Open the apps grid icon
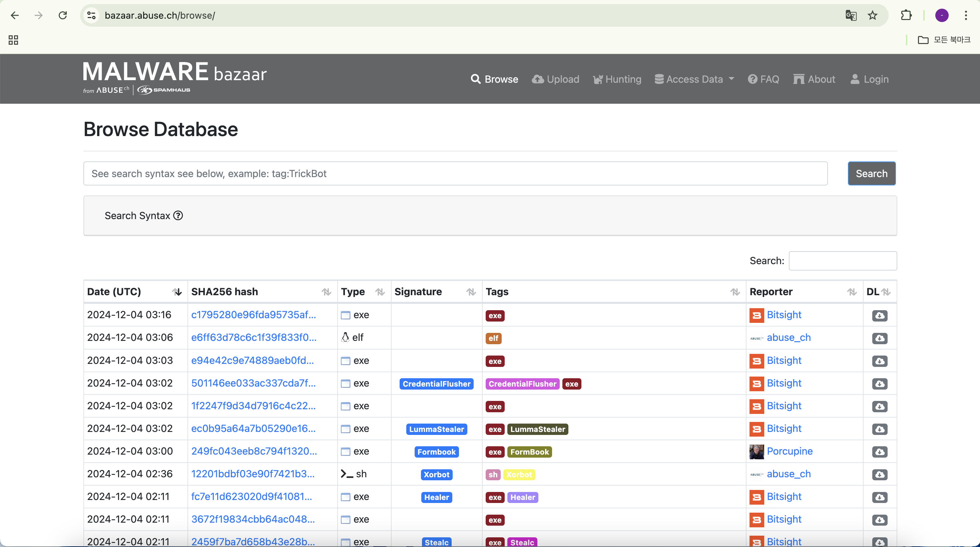 click(x=13, y=40)
